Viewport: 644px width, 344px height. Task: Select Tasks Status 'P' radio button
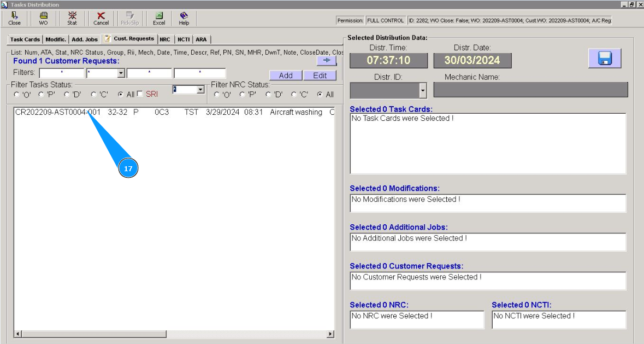pos(41,95)
